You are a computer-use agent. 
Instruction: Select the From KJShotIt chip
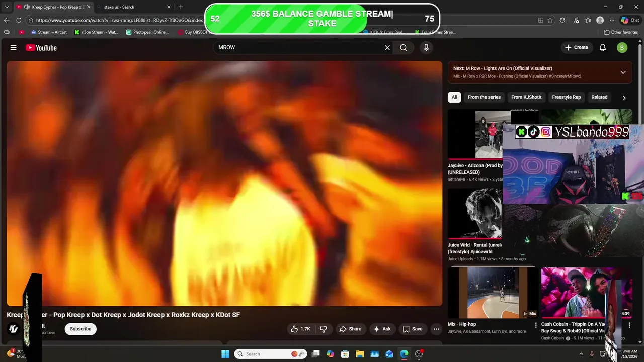(526, 97)
